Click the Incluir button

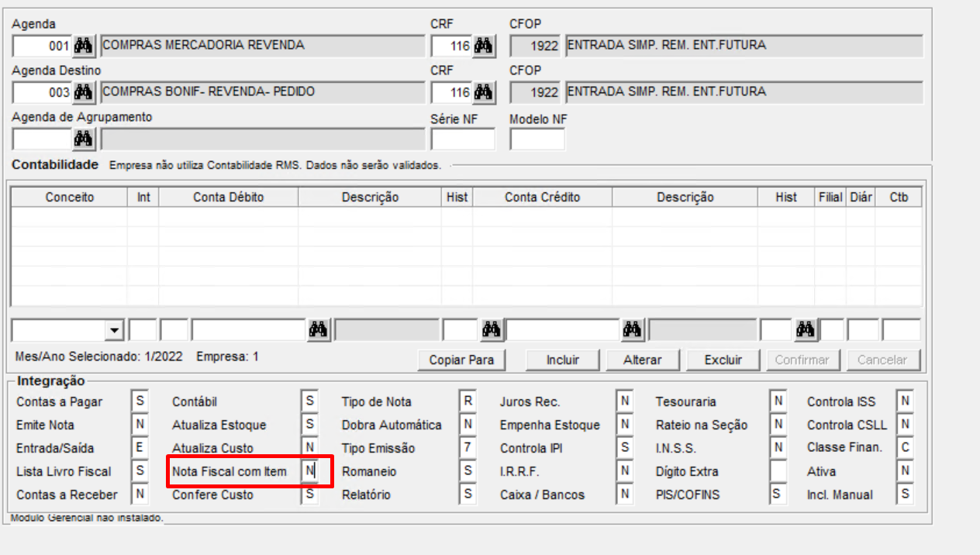point(562,360)
